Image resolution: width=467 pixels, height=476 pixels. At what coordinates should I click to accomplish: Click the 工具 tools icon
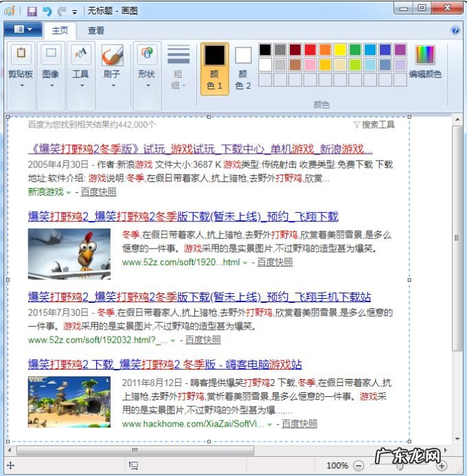(x=81, y=54)
